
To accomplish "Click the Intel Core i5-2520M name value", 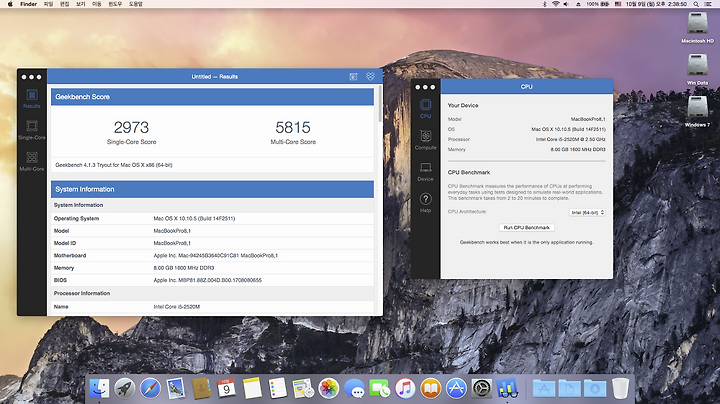I will tap(177, 307).
